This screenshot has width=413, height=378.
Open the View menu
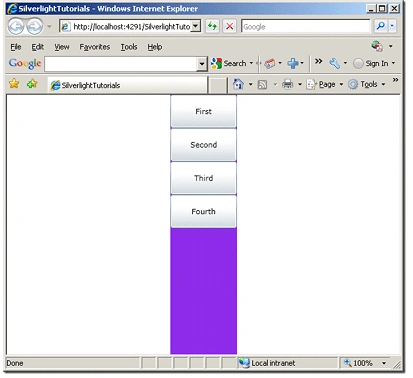click(x=62, y=47)
